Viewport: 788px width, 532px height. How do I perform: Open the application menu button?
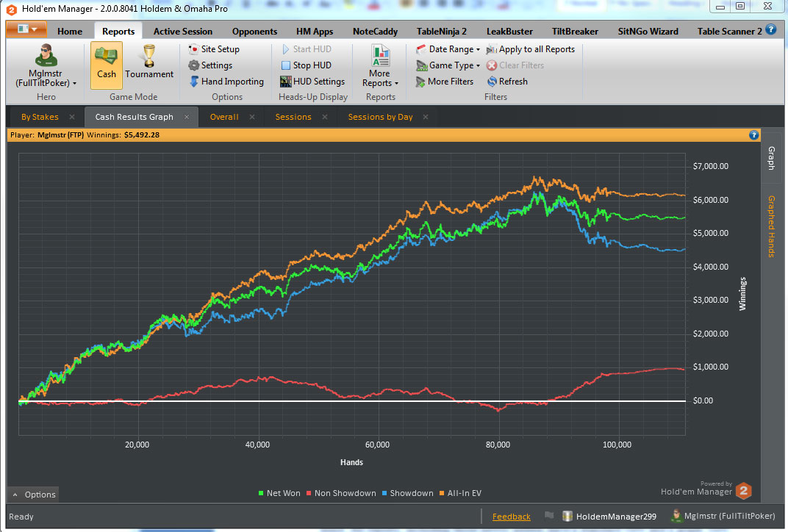(26, 29)
